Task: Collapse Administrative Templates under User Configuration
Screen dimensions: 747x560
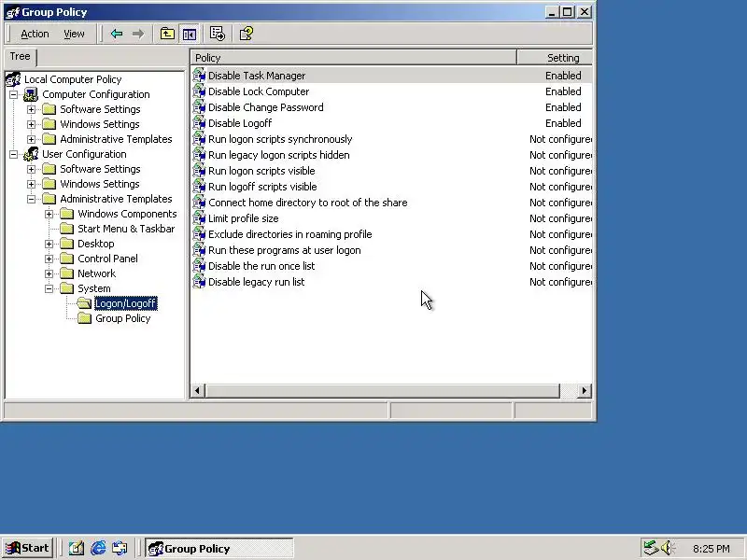Action: click(31, 199)
